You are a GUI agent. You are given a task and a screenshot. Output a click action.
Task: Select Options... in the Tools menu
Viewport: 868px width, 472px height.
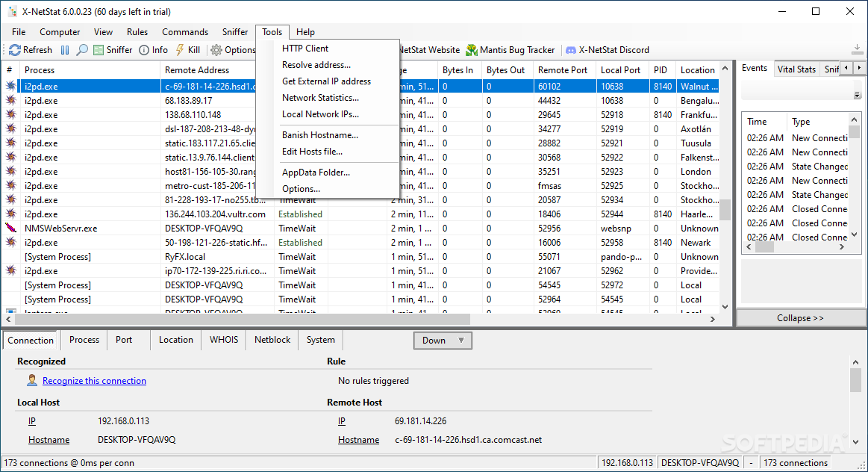(328, 189)
